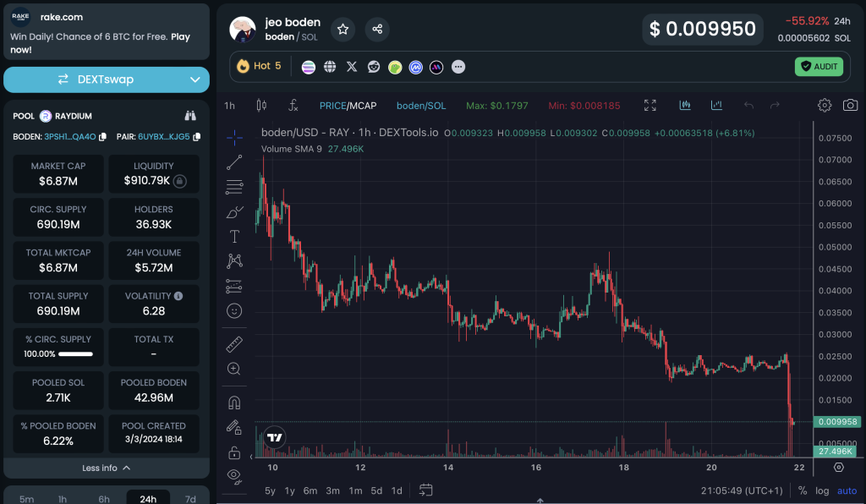
Task: Switch chart between PRICE and MCAP
Action: coord(348,106)
